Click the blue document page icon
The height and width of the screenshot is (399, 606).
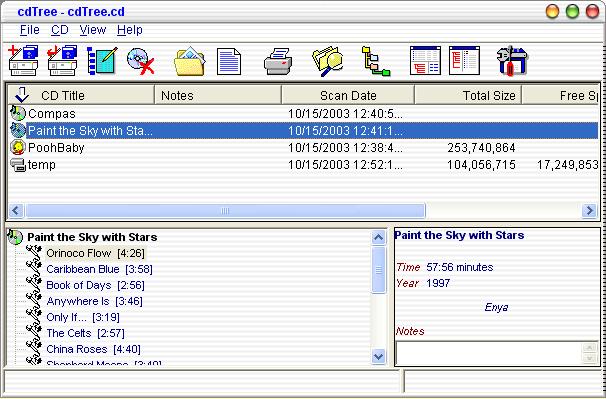pos(229,61)
